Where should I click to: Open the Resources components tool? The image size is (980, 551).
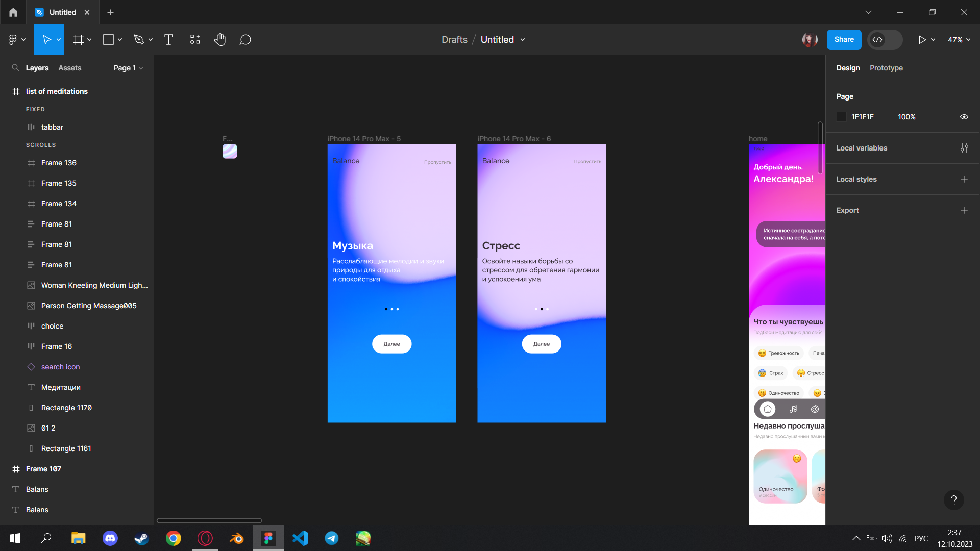click(195, 40)
